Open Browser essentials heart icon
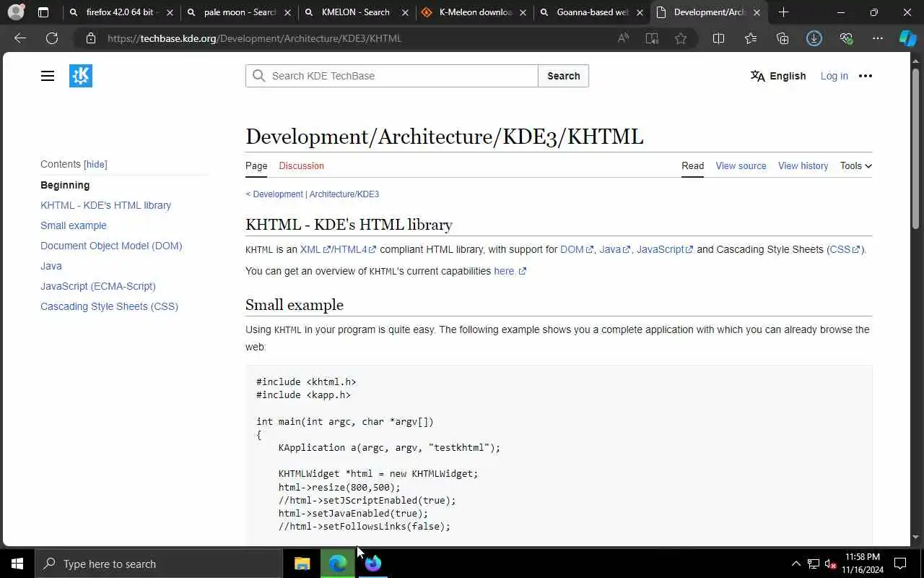The image size is (924, 578). (x=846, y=38)
